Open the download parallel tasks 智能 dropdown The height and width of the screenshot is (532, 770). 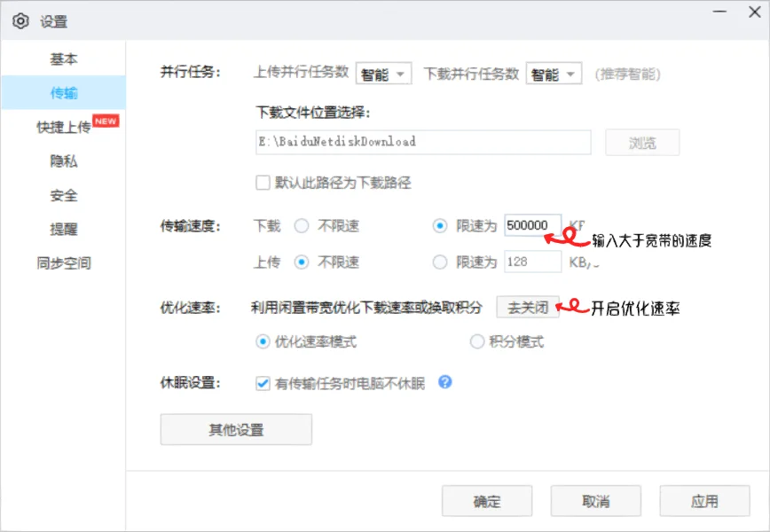[x=553, y=74]
